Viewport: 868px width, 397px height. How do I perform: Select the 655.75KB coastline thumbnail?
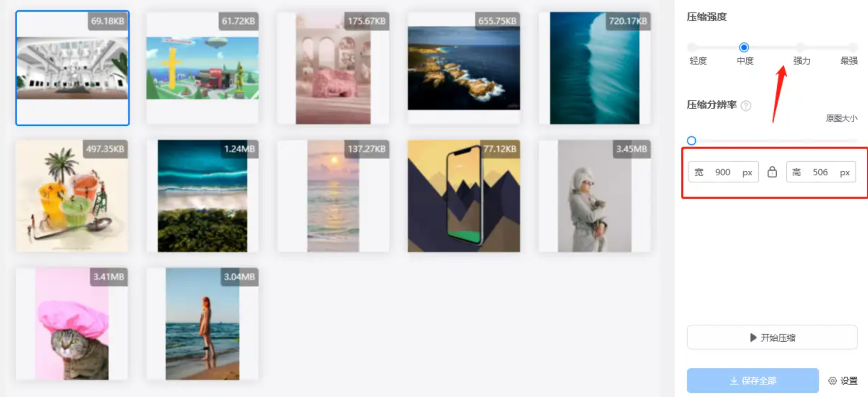[464, 68]
